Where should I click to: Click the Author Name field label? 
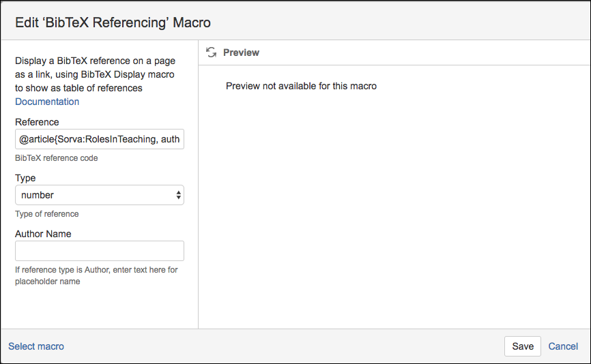pos(43,234)
